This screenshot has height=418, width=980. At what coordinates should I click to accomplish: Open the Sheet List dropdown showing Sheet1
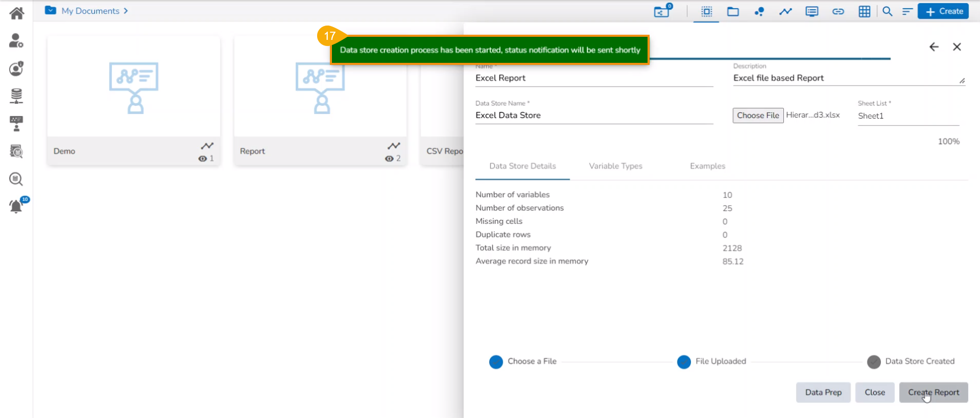click(909, 116)
